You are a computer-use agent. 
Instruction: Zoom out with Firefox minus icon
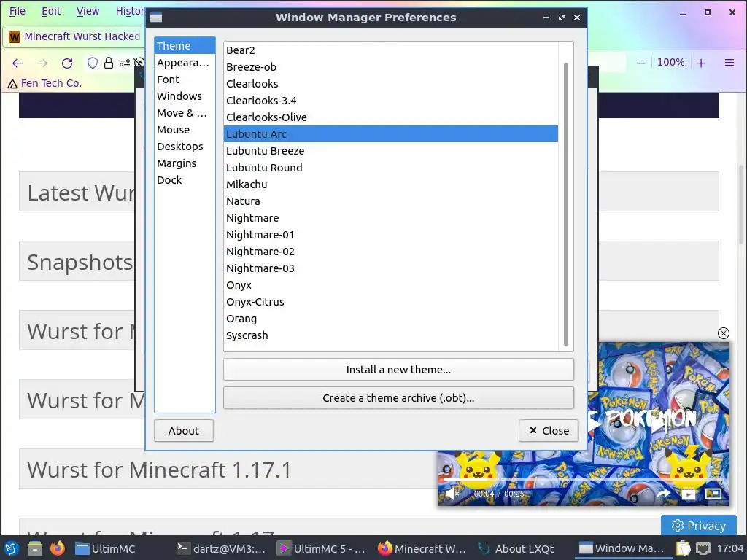pos(641,63)
